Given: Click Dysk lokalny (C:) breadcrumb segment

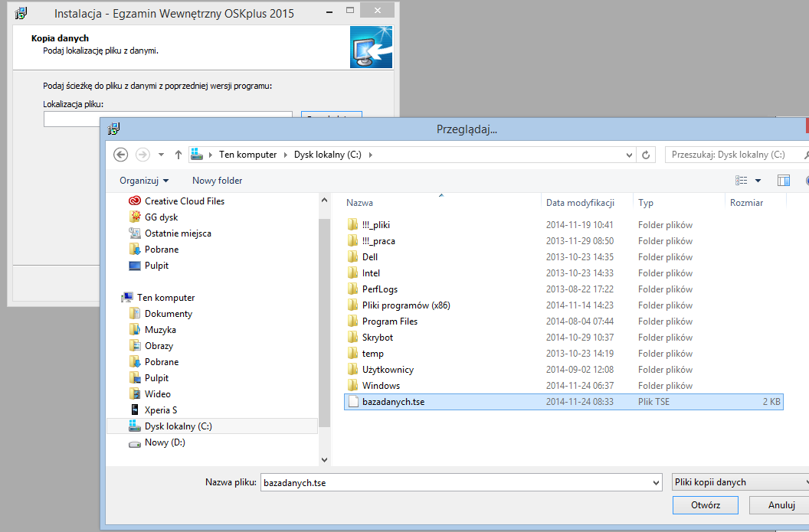Looking at the screenshot, I should click(328, 155).
